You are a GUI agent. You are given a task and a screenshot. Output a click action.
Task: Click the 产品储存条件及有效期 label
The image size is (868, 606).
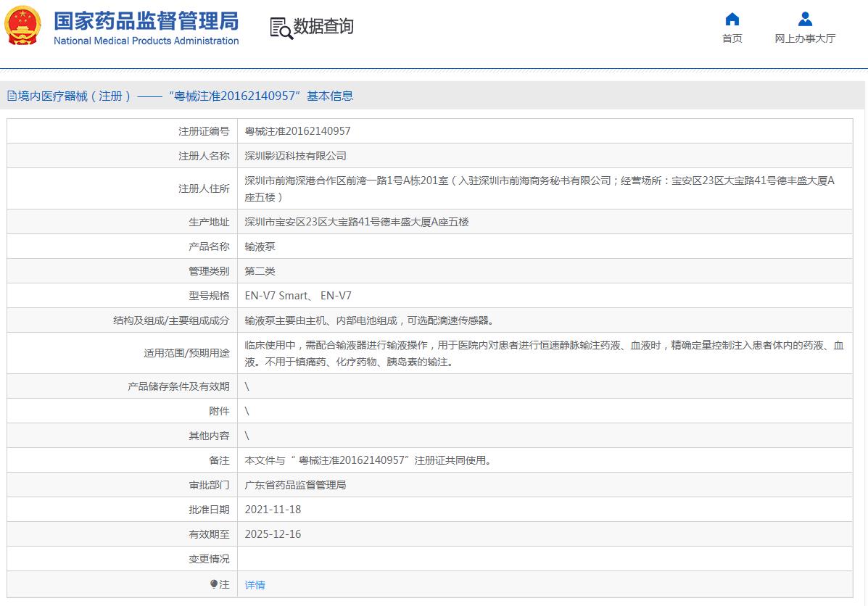(x=178, y=386)
